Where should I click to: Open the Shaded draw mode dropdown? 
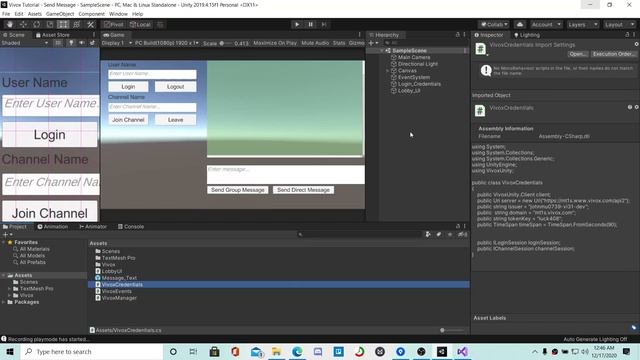(24, 43)
